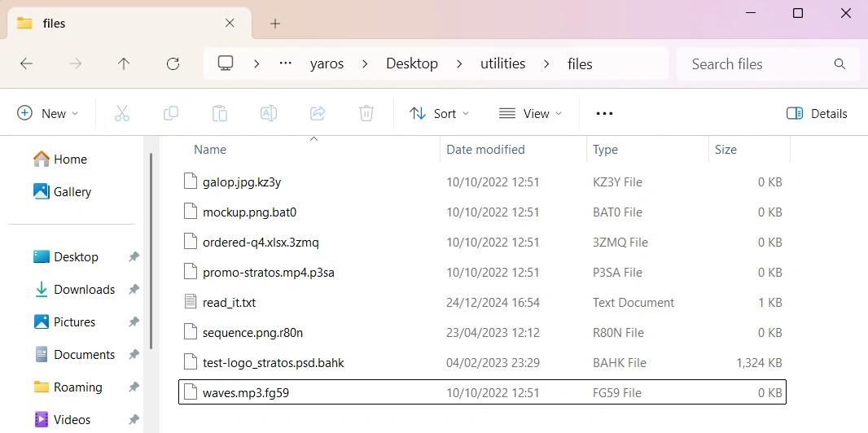Click the pin icon next to Pictures

point(134,321)
